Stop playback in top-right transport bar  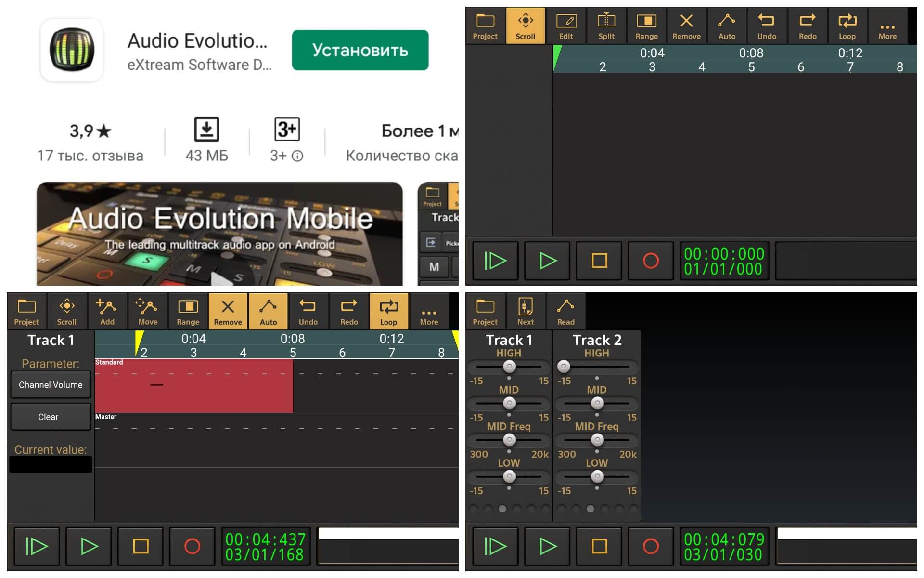coord(599,261)
